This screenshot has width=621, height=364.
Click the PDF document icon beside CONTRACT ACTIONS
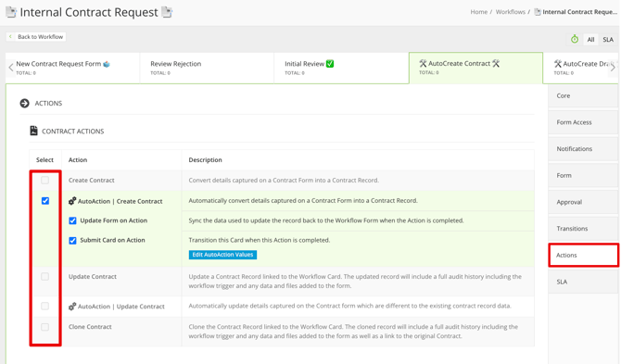(33, 131)
